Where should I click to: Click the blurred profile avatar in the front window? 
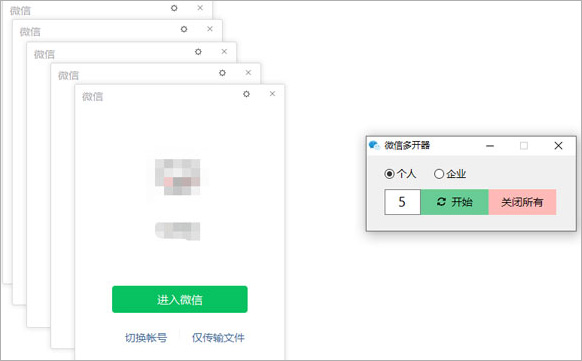point(178,177)
